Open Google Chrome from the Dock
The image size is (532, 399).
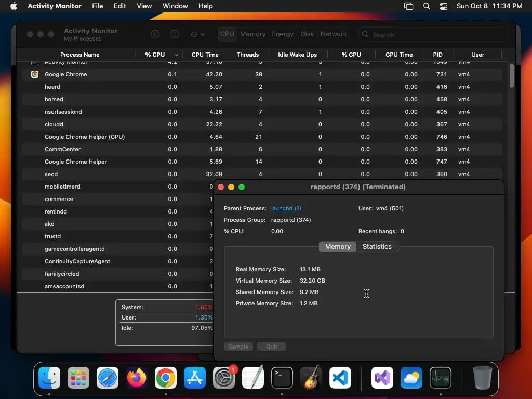point(166,378)
